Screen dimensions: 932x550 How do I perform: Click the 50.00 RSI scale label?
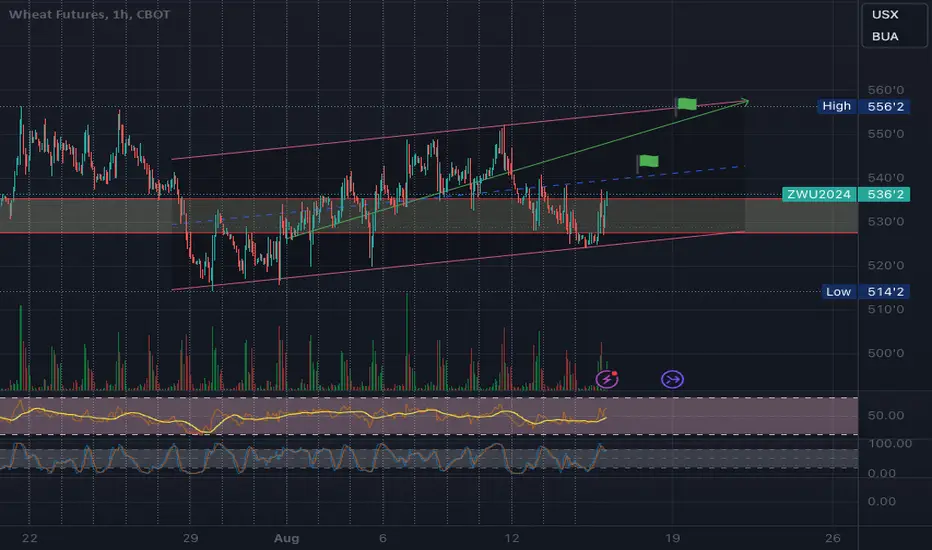click(x=886, y=416)
